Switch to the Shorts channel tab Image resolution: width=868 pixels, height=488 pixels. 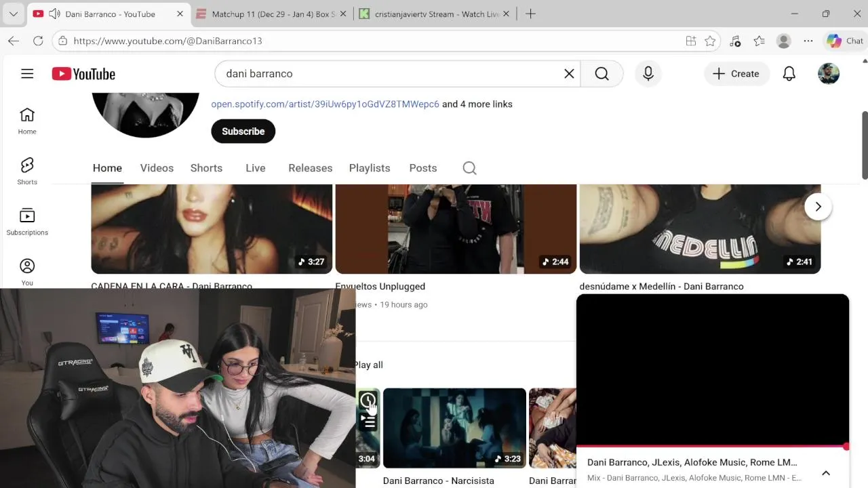click(206, 168)
